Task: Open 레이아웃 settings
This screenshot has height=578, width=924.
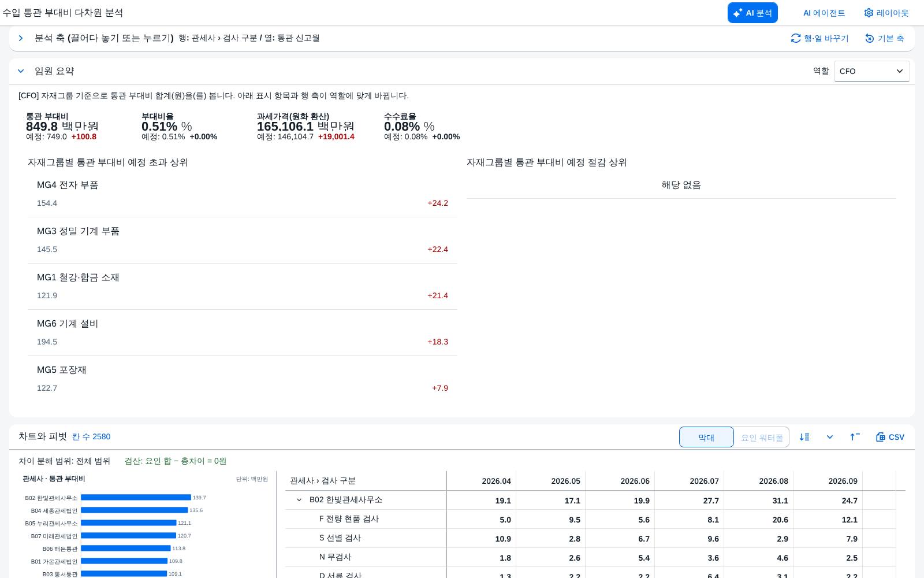Action: (886, 13)
